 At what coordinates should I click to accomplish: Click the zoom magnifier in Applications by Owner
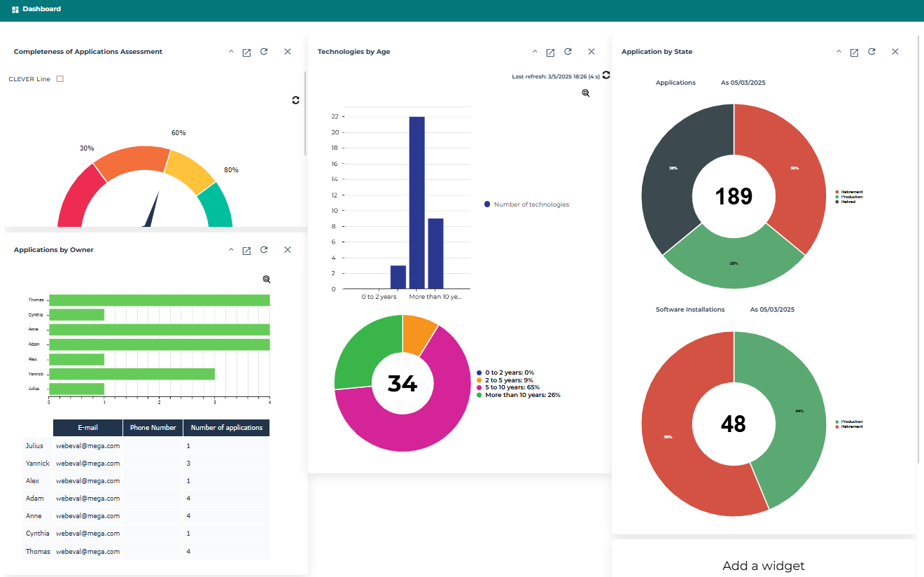(x=267, y=279)
